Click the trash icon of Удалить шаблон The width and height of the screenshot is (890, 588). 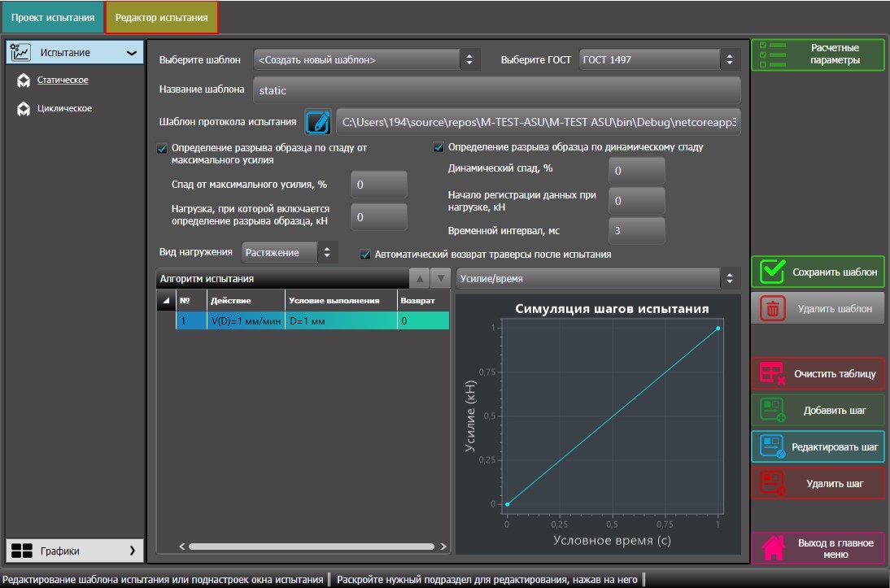[772, 309]
